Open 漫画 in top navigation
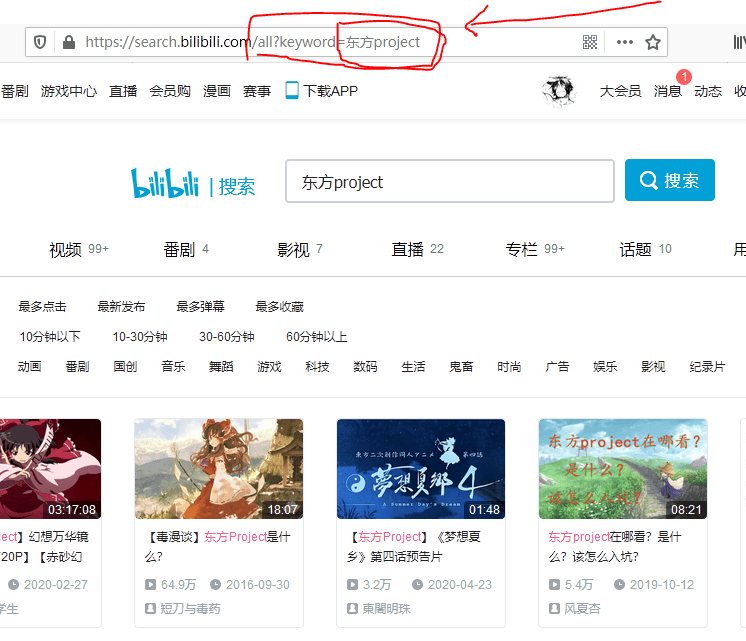 [217, 91]
